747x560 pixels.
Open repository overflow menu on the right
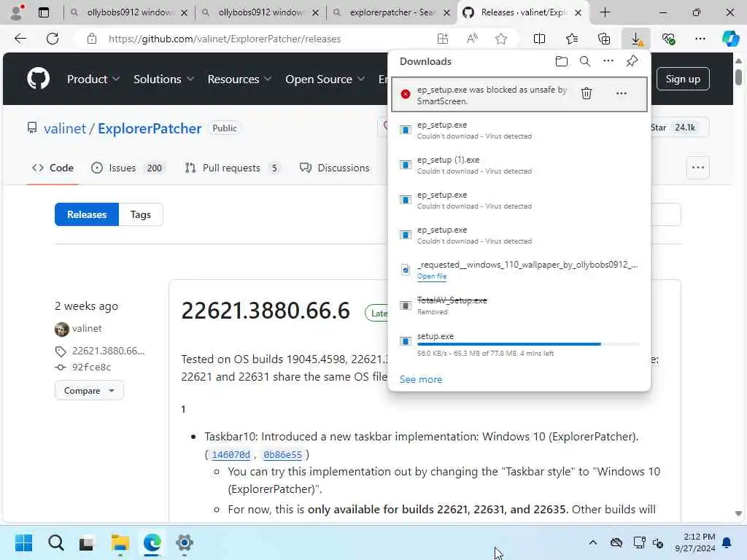(698, 168)
